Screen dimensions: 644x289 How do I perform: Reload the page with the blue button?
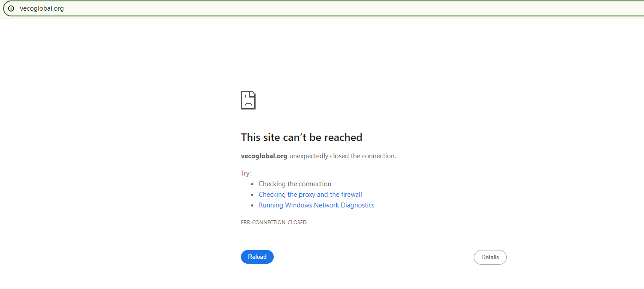(257, 257)
